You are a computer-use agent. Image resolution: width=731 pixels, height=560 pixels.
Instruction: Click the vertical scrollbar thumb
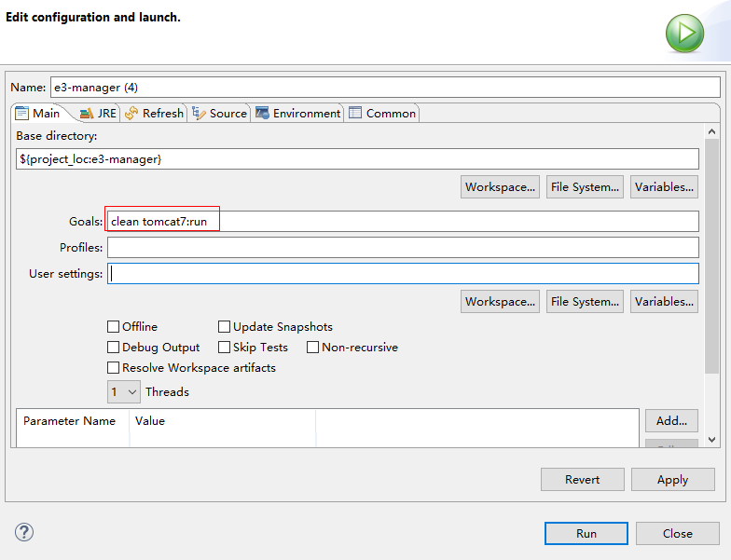(x=712, y=256)
